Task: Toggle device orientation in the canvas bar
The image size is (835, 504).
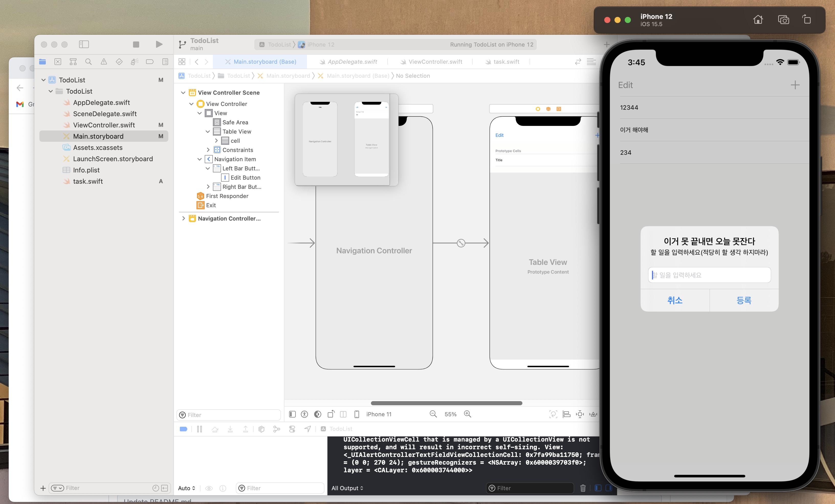Action: click(x=331, y=414)
